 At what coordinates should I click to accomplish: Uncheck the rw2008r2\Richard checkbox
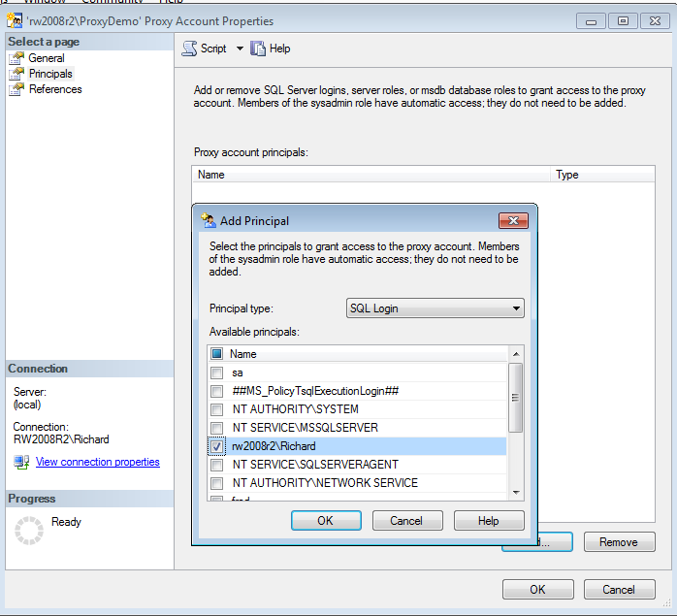pyautogui.click(x=216, y=446)
